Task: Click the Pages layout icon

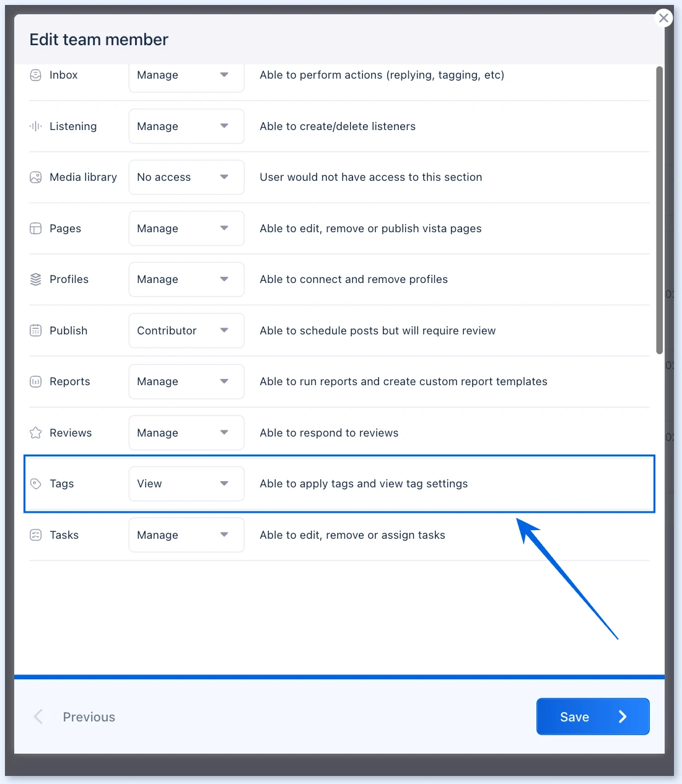Action: pyautogui.click(x=36, y=229)
